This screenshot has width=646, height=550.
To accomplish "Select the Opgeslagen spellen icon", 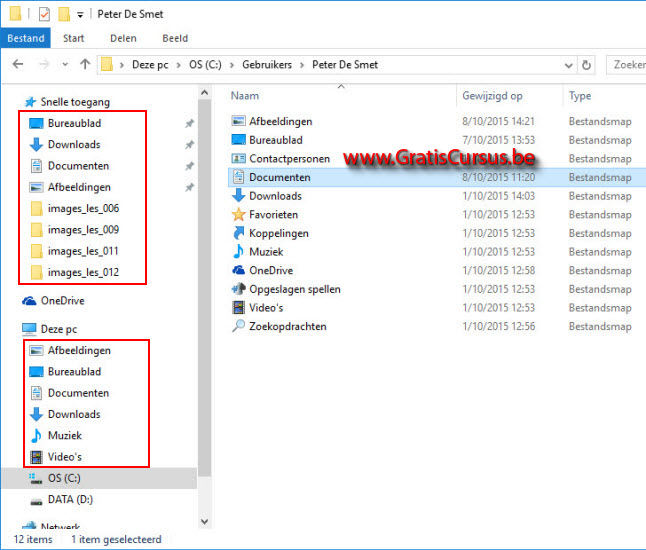I will (238, 289).
